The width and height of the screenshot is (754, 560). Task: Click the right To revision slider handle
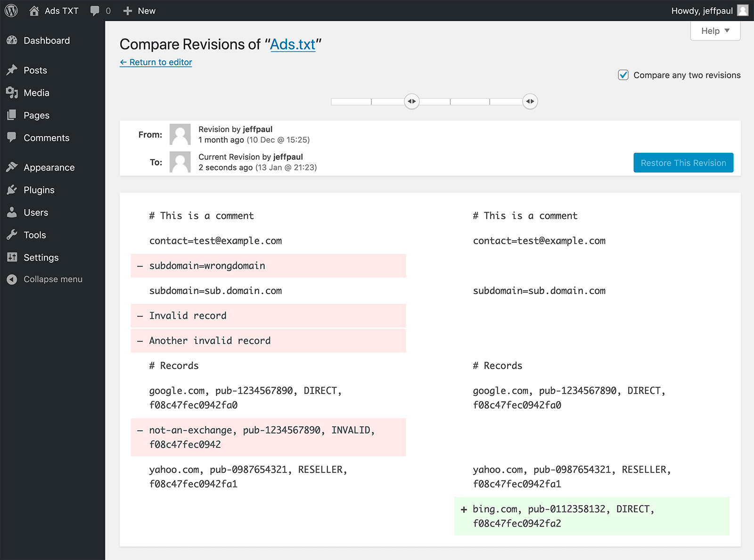(530, 101)
